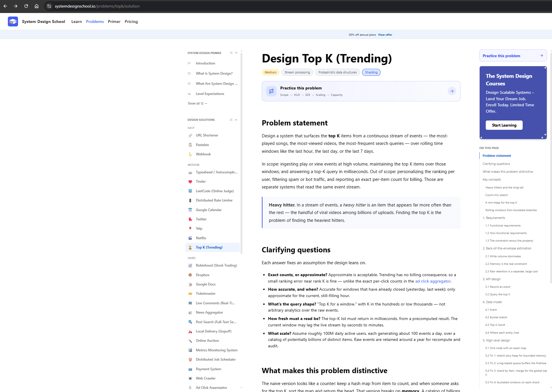The width and height of the screenshot is (552, 392).
Task: Click the Web Crawler spider icon
Action: [190, 378]
